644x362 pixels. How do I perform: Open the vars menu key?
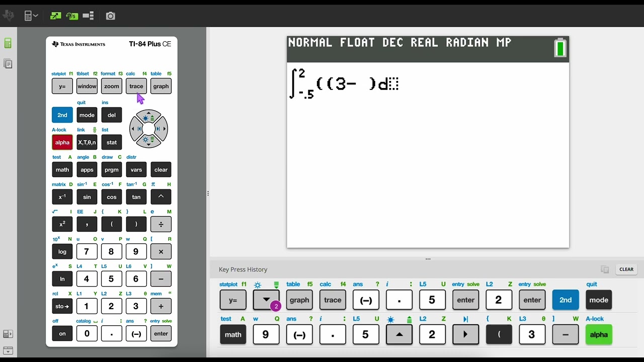(x=136, y=169)
